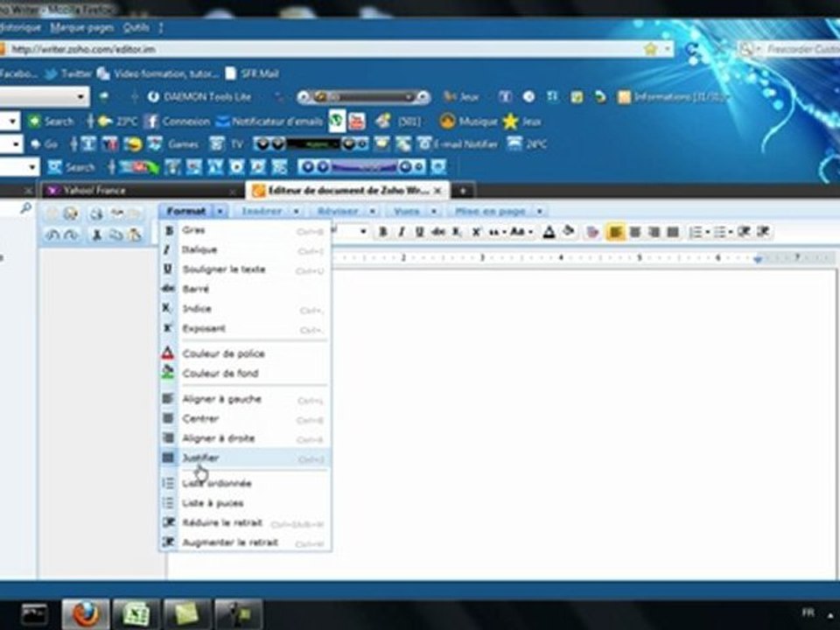This screenshot has height=630, width=840.
Task: Select Aligner à droite menu entry
Action: click(245, 438)
